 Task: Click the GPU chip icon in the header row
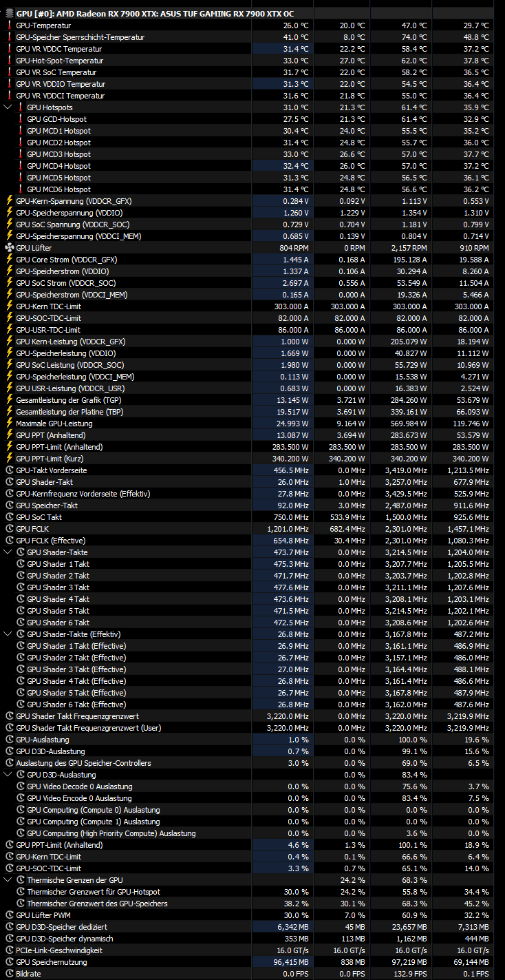(9, 14)
